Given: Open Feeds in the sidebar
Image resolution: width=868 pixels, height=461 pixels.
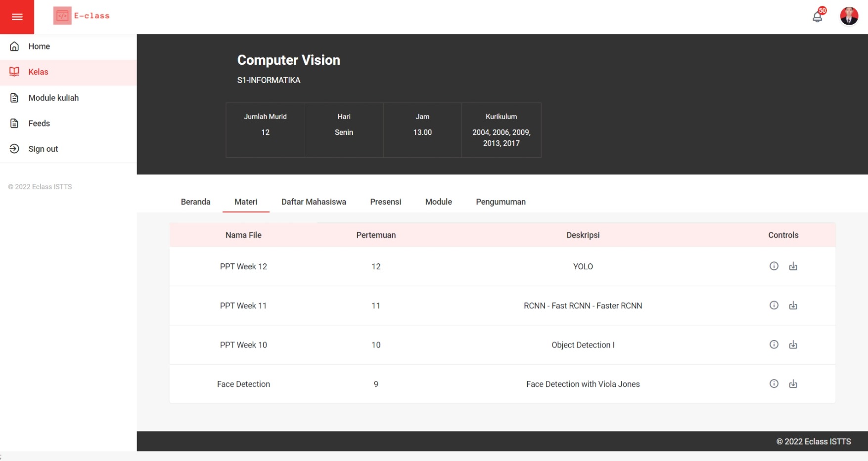Looking at the screenshot, I should pyautogui.click(x=39, y=124).
